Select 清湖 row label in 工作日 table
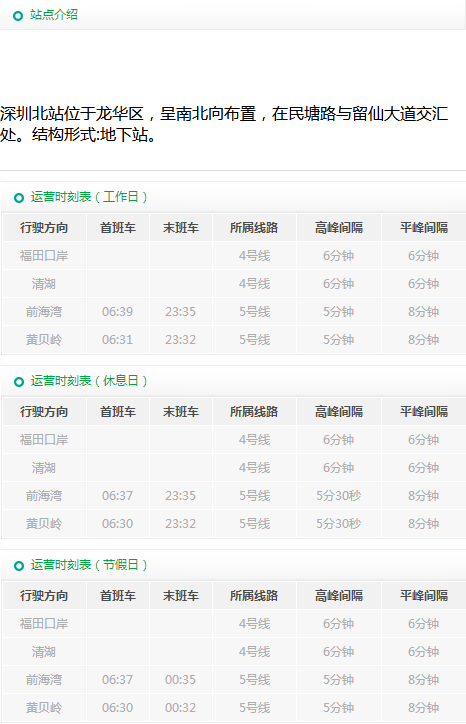The image size is (466, 724). pos(44,284)
